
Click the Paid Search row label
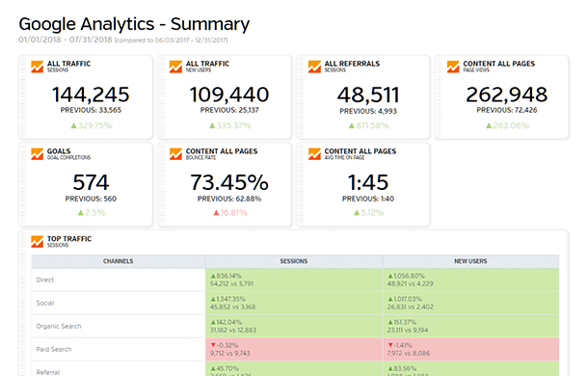pyautogui.click(x=54, y=349)
